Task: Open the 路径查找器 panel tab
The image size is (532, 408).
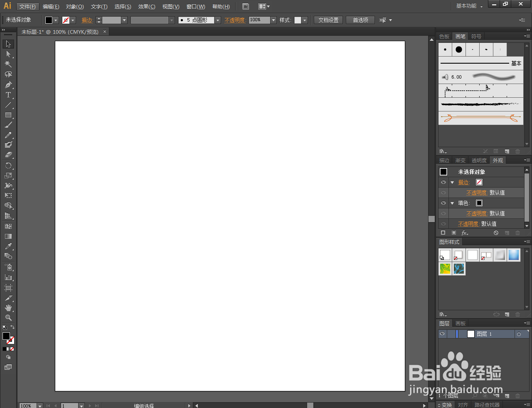Action: click(487, 405)
